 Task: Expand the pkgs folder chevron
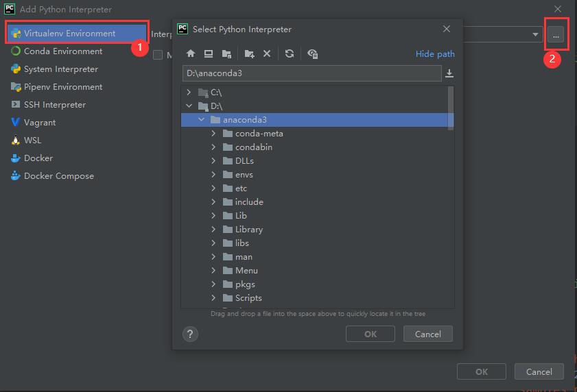coord(213,284)
